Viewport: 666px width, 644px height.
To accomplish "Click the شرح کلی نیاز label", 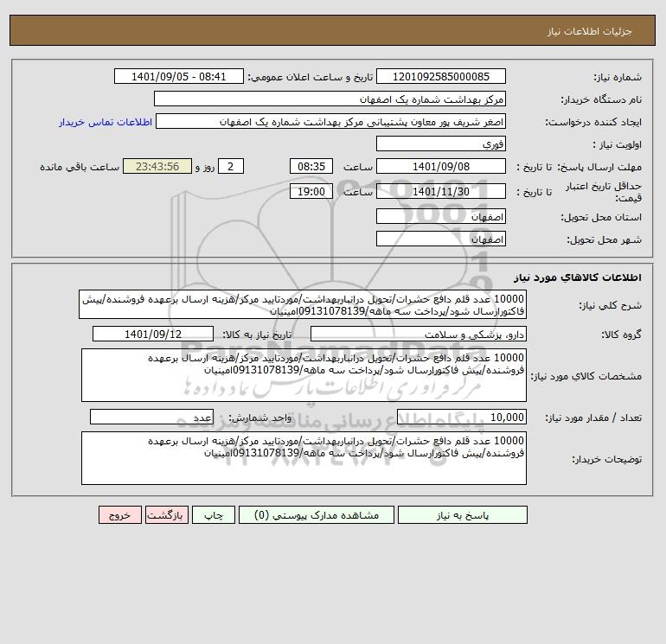I will tap(611, 306).
